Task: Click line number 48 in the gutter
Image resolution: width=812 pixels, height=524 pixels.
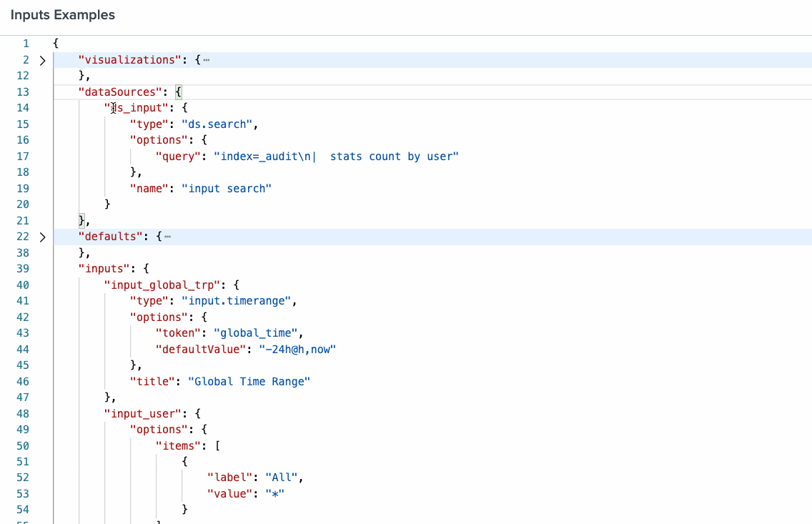Action: pos(22,413)
